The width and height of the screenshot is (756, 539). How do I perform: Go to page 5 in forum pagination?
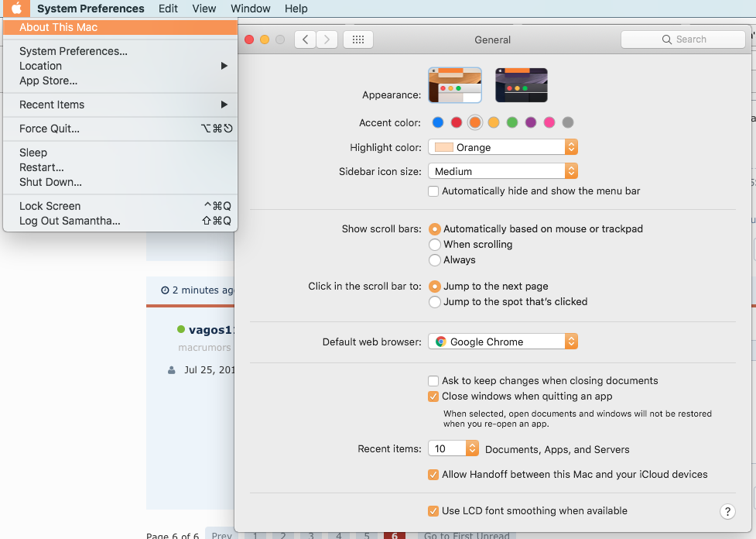point(367,535)
